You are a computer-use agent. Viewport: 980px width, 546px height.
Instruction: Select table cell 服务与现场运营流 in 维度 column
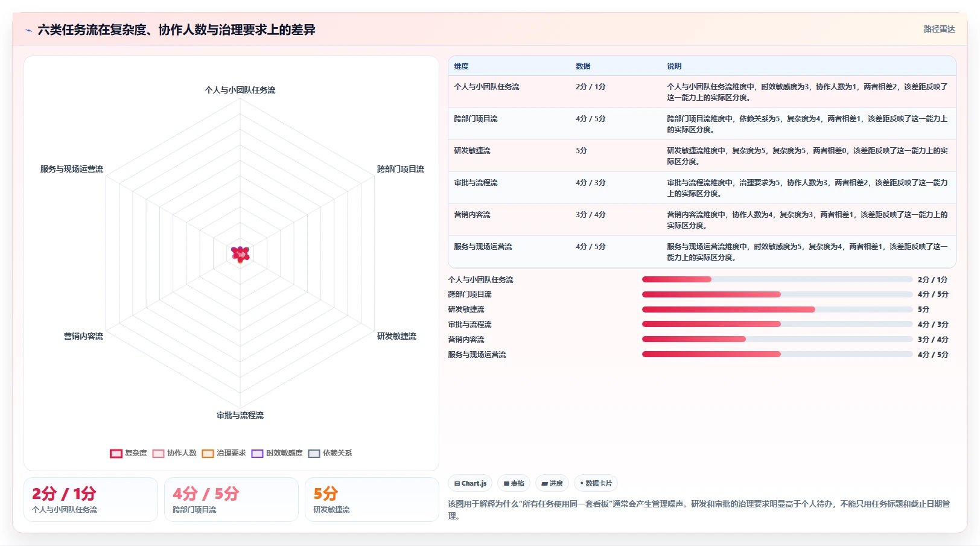tap(483, 247)
